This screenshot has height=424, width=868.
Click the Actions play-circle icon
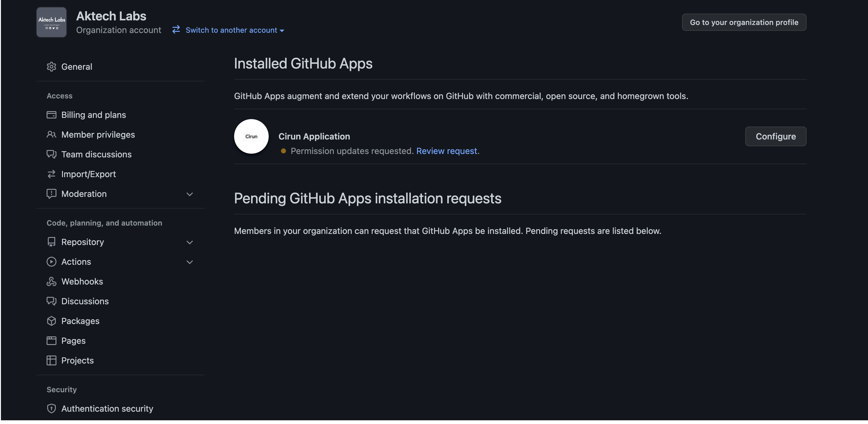pyautogui.click(x=51, y=262)
